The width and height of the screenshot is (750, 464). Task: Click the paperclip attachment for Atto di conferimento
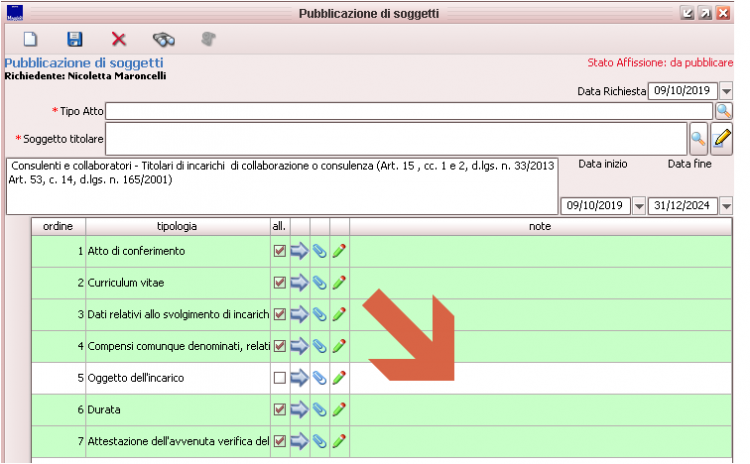(x=320, y=251)
